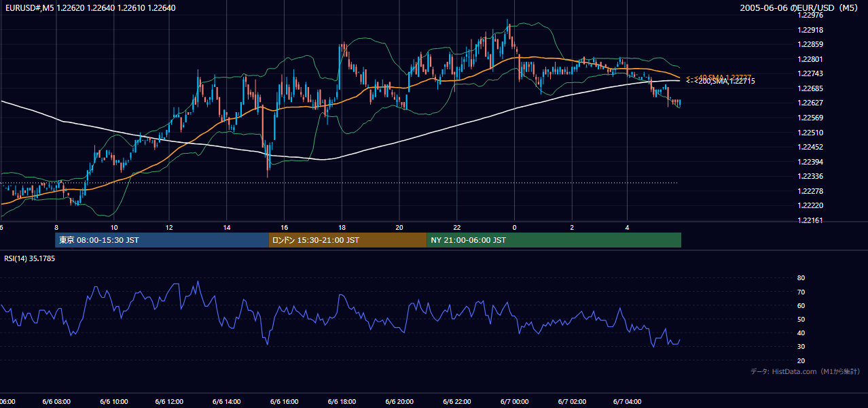Click RSI scale value 20
Image resolution: width=868 pixels, height=408 pixels.
(801, 360)
